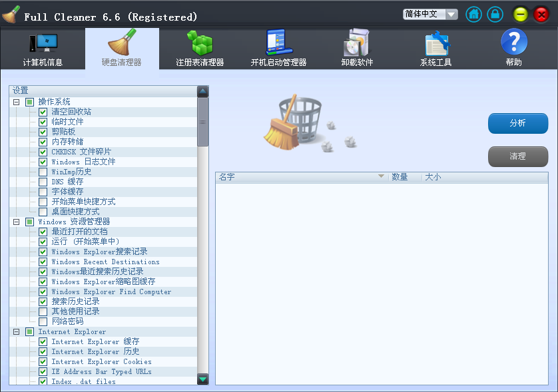Screen dimensions: 558x392
Task: Uncheck 内存转储
Action: pyautogui.click(x=43, y=142)
